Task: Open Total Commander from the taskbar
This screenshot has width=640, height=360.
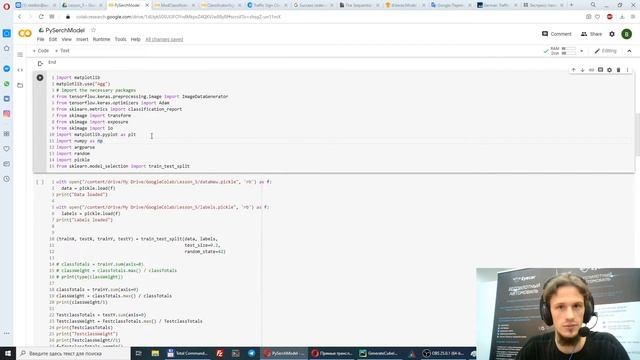Action: coord(187,353)
